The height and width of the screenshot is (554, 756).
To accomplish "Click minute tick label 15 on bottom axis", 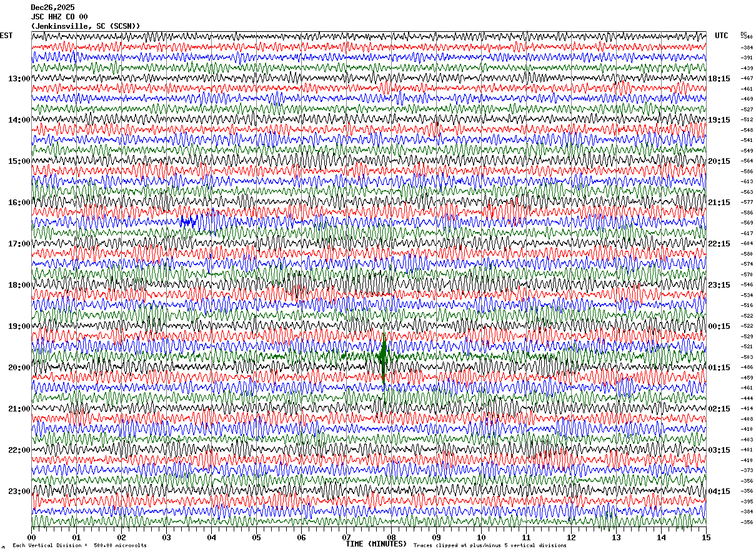I will point(706,537).
